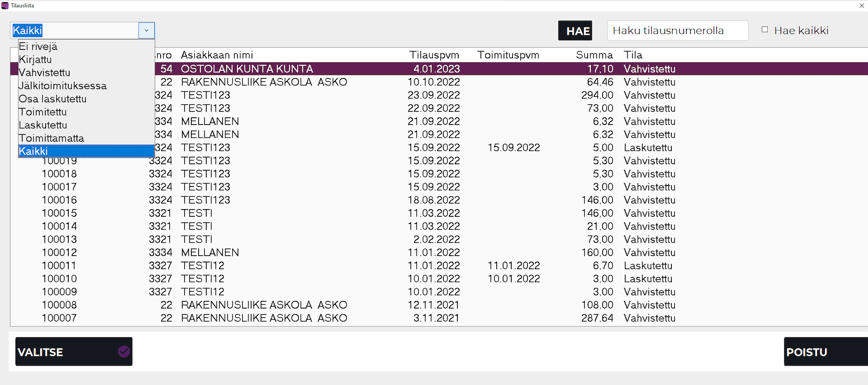
Task: Sort by the Tilauspvm column header
Action: tap(434, 55)
